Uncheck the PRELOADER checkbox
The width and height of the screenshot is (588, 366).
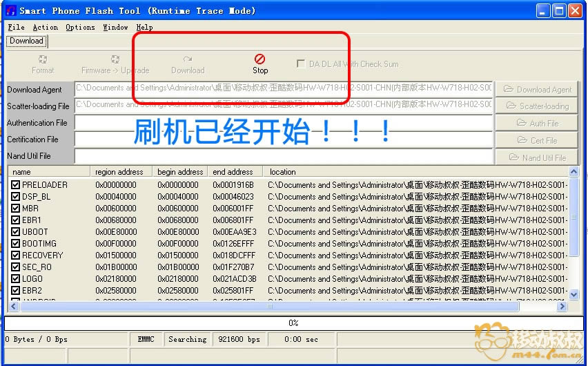coord(15,185)
